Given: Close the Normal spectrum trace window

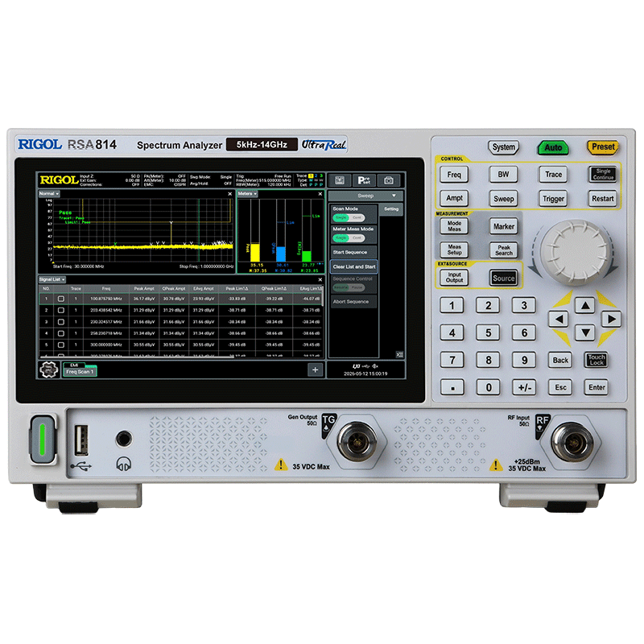Looking at the screenshot, I should click(229, 193).
